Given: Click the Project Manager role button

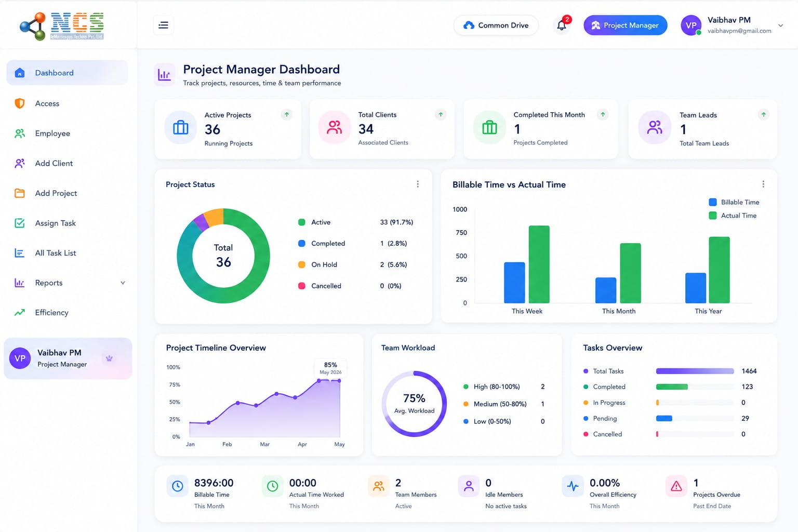Looking at the screenshot, I should [x=625, y=25].
